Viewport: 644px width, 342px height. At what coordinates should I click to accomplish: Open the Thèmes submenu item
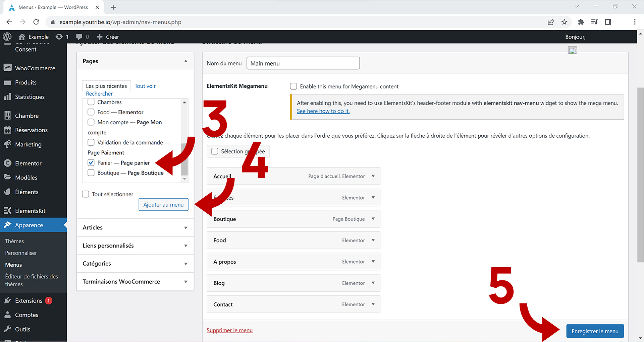click(14, 241)
